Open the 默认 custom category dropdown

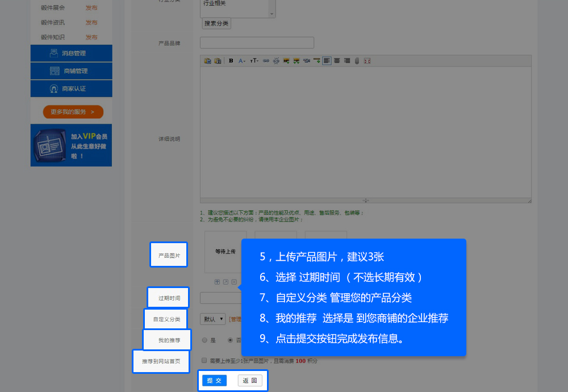tap(213, 319)
